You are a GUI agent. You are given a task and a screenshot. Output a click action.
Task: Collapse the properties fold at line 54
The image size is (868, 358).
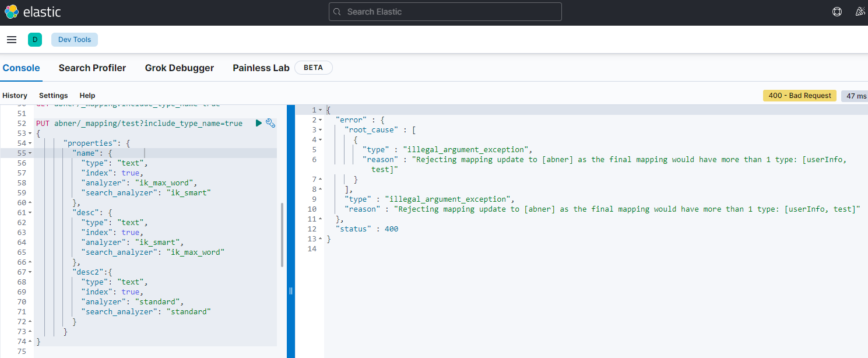point(30,143)
